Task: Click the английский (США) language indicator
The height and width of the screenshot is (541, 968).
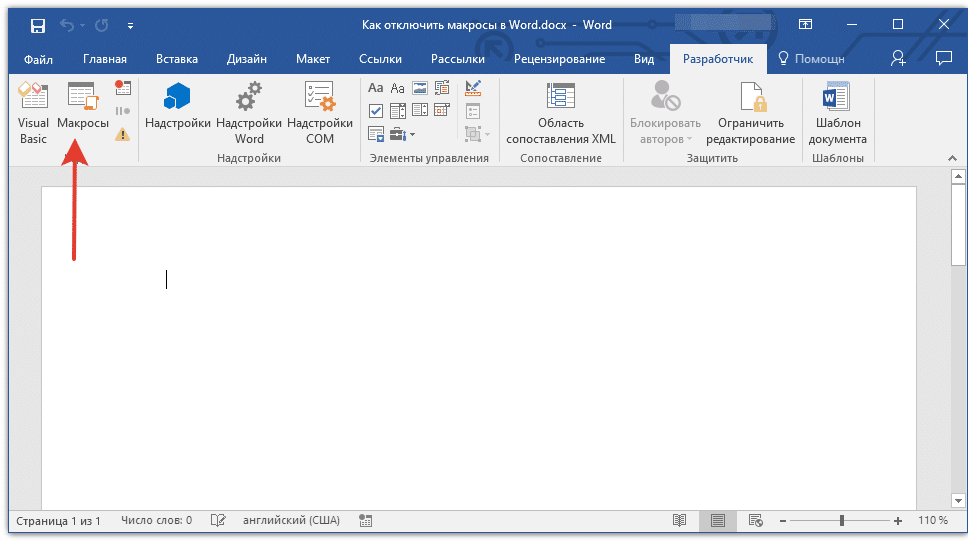Action: click(290, 521)
